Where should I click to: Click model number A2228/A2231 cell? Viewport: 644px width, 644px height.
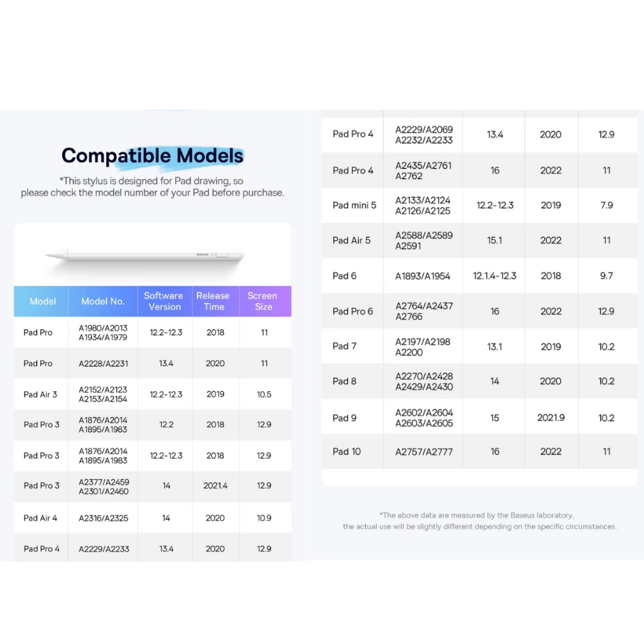click(103, 364)
